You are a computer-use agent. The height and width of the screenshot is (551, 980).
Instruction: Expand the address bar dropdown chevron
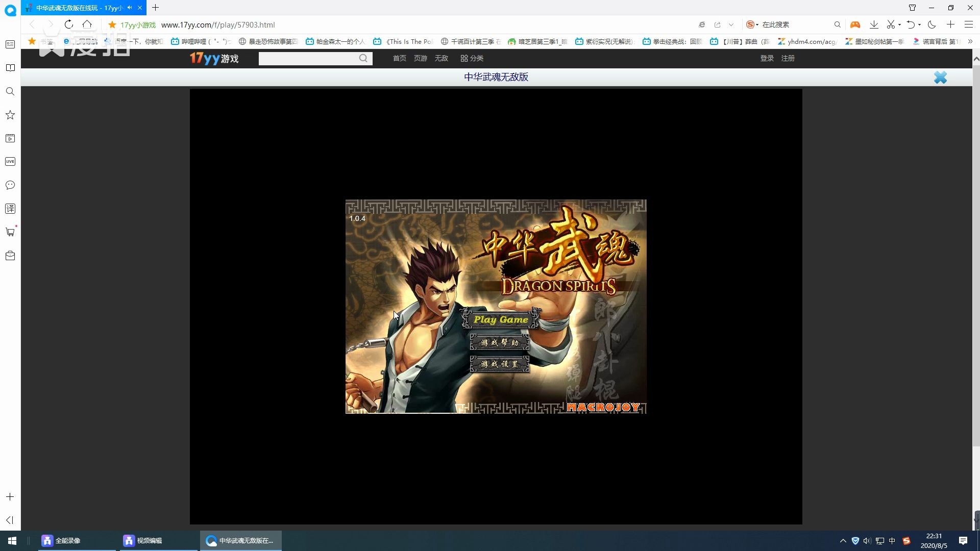(x=731, y=24)
